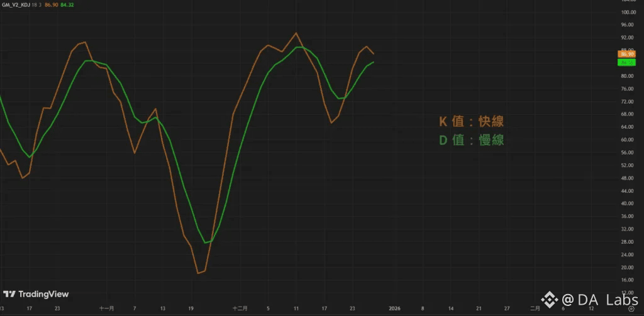Click the orange 86.90 price label on the value axis
Screen dimensions: 644x316
click(627, 54)
